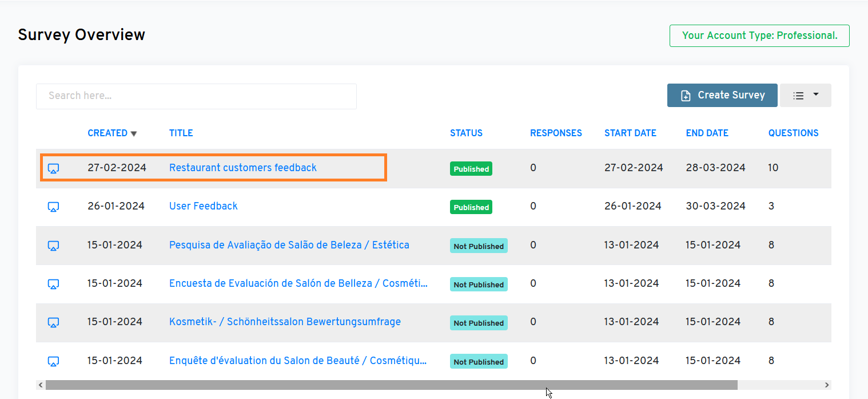Open the list view options dropdown
The width and height of the screenshot is (868, 399).
click(805, 96)
